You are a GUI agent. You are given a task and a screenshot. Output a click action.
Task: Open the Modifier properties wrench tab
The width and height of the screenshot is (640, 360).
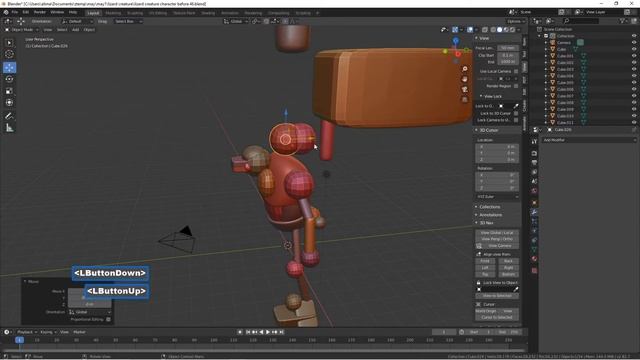(x=534, y=212)
